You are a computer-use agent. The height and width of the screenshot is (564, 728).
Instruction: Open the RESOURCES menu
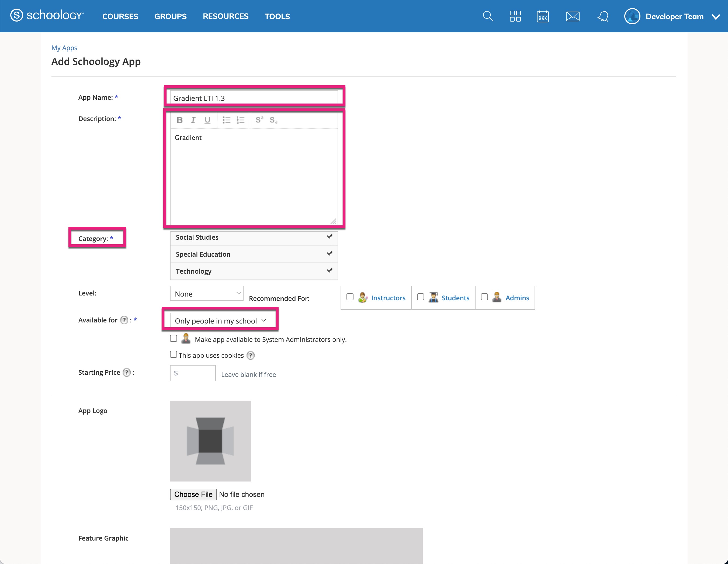coord(226,16)
